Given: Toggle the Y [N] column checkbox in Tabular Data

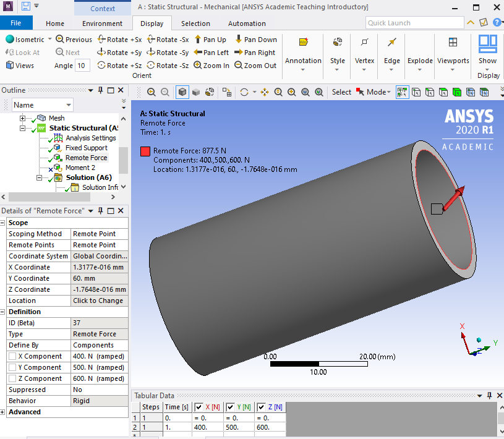Looking at the screenshot, I should pyautogui.click(x=229, y=407).
